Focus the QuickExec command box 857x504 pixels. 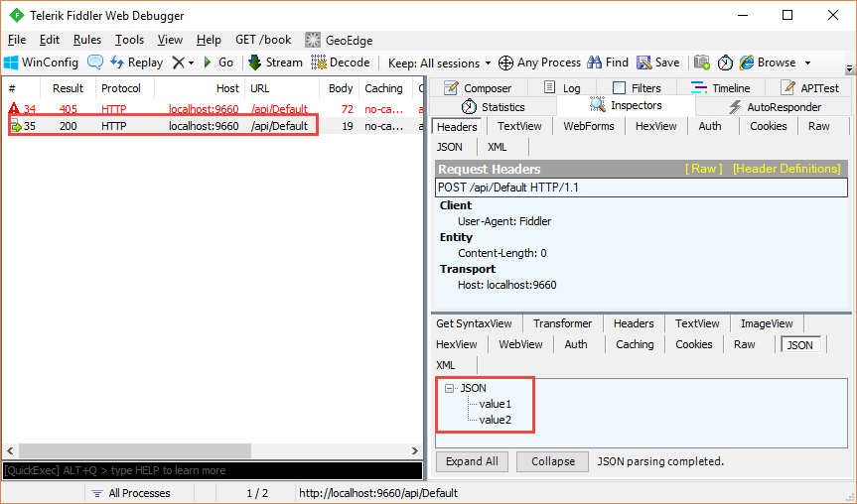coord(213,470)
